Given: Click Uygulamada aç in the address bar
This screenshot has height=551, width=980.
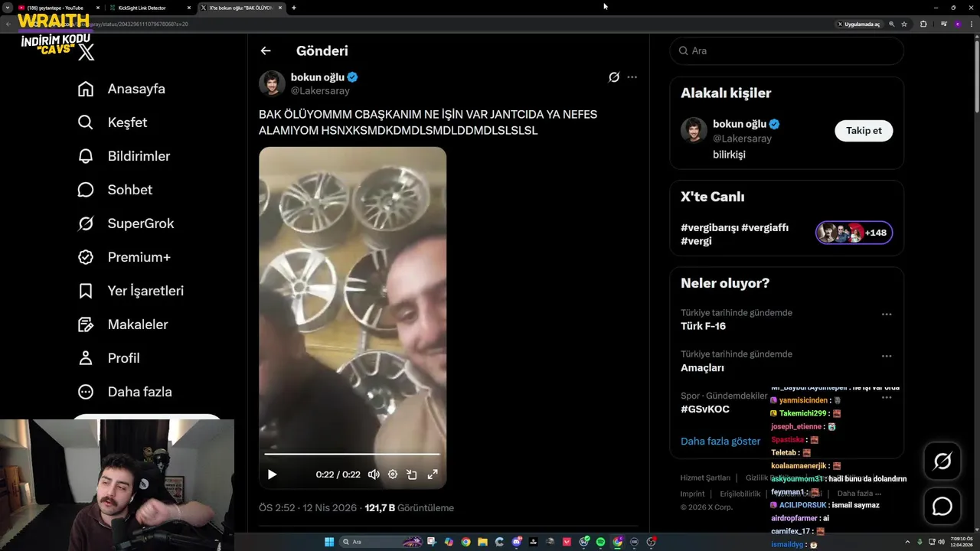Looking at the screenshot, I should 859,24.
